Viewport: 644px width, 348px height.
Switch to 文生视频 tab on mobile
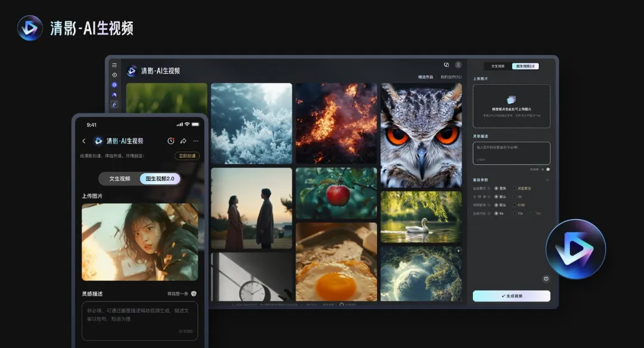(119, 178)
